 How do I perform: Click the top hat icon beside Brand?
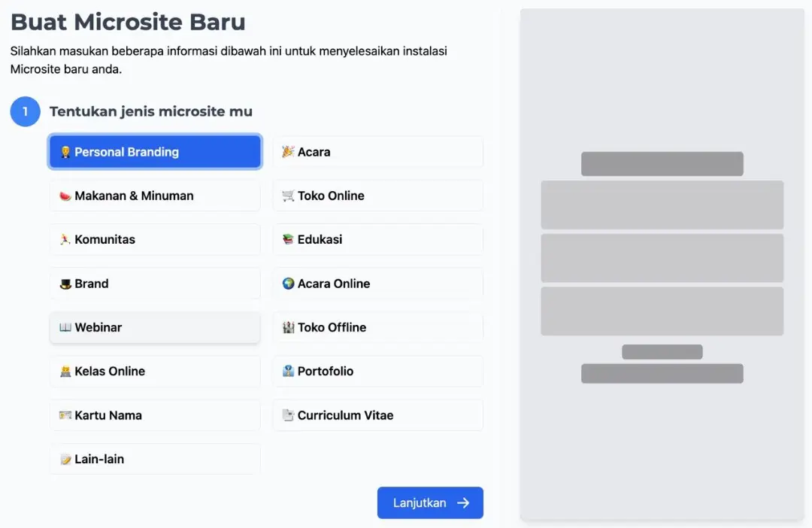coord(65,284)
